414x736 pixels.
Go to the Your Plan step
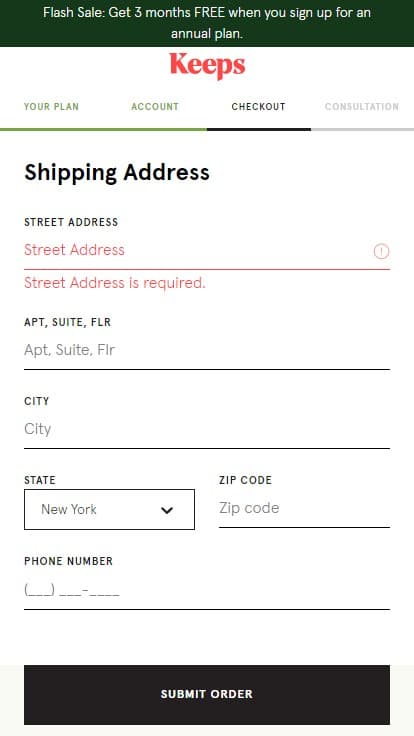coord(52,107)
